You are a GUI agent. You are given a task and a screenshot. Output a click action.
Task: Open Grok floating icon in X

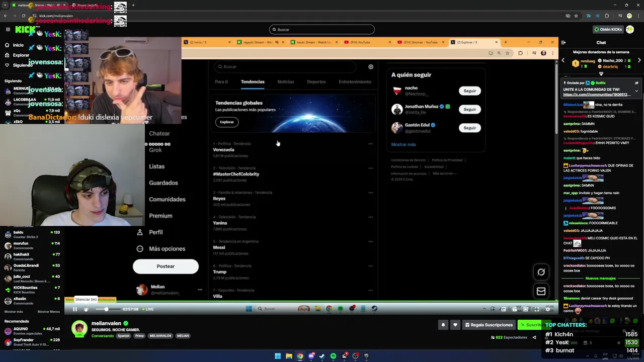coord(541,273)
